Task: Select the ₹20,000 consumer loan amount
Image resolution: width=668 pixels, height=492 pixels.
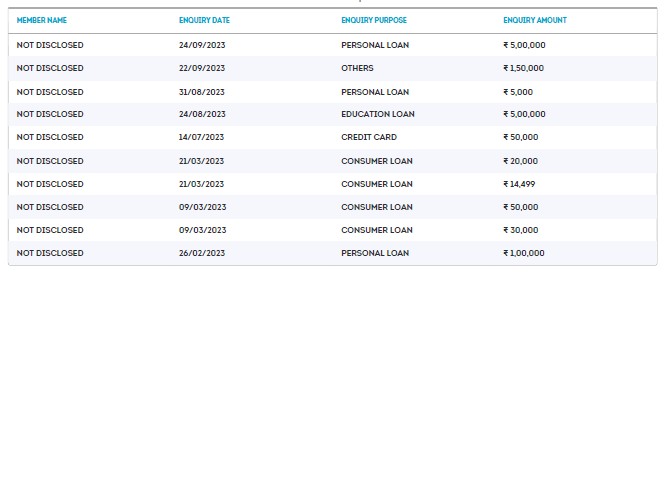Action: 520,161
